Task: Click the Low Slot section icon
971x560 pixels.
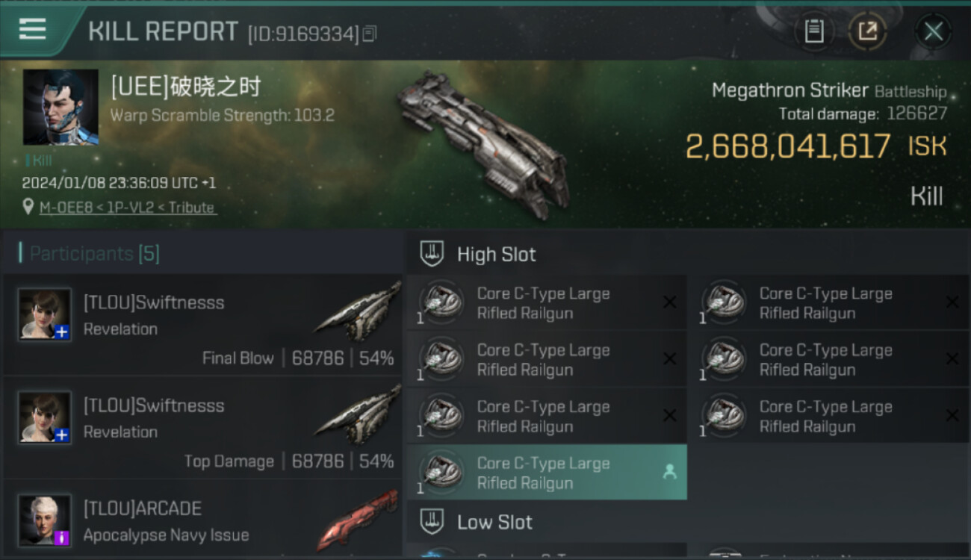Action: pyautogui.click(x=432, y=521)
